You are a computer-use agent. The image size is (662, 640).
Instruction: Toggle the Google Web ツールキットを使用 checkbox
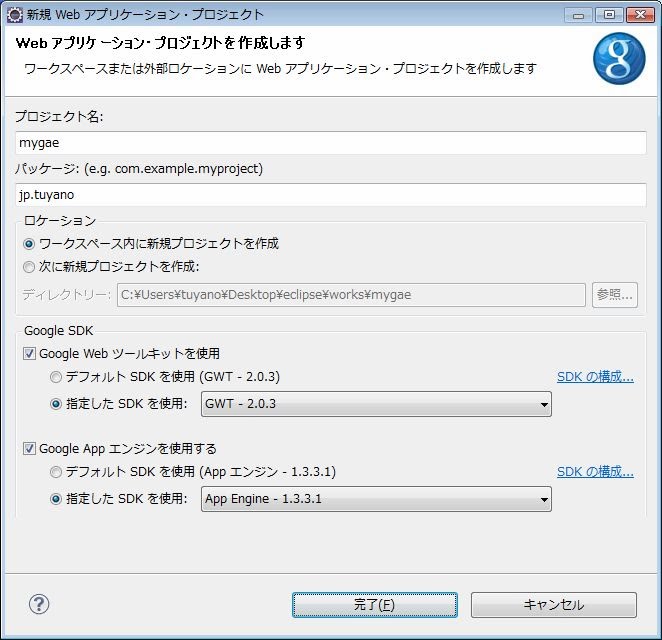[30, 354]
